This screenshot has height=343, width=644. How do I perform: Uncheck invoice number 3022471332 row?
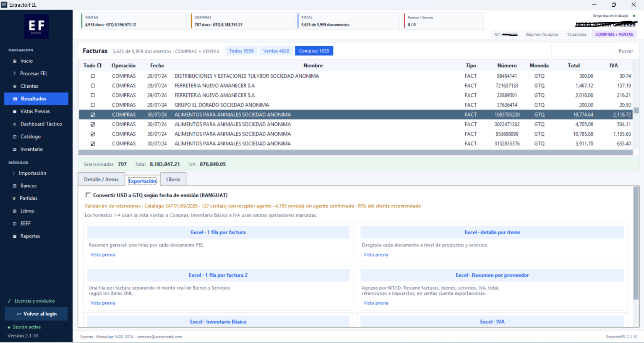93,124
